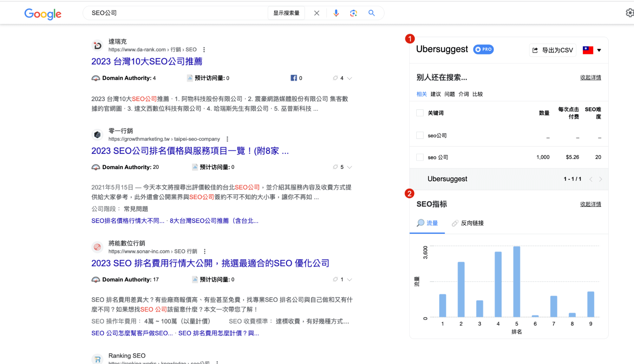
Task: Click the tallest traffic bar at rank 5
Action: click(x=516, y=281)
